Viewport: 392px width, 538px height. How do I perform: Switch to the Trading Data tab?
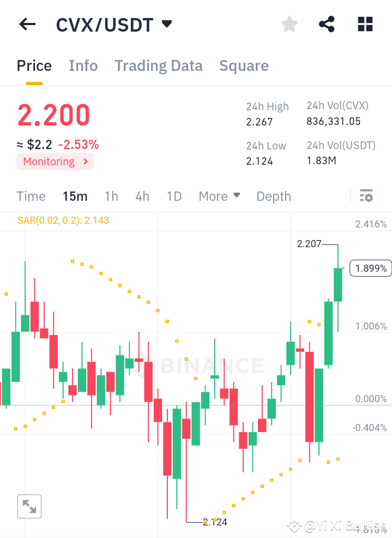point(158,65)
